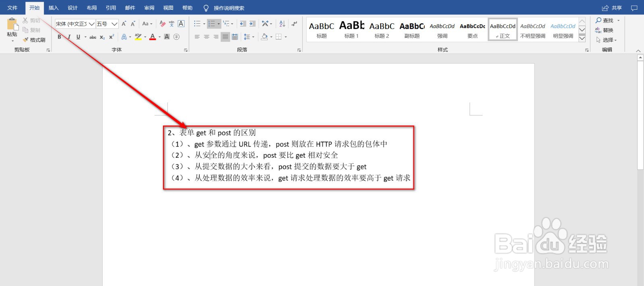The image size is (644, 286).
Task: Switch to the 设计 (Design) tab
Action: (72, 8)
